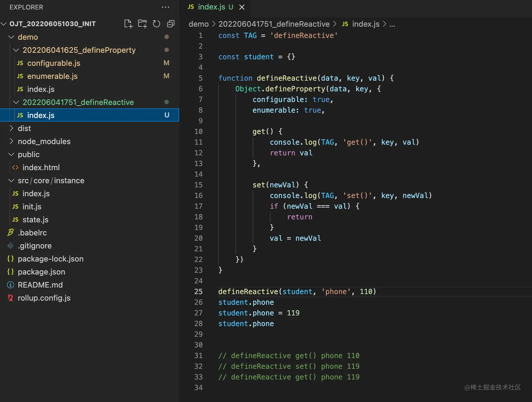
Task: Click 202206041751_defineReactive in breadcrumb
Action: pyautogui.click(x=274, y=24)
